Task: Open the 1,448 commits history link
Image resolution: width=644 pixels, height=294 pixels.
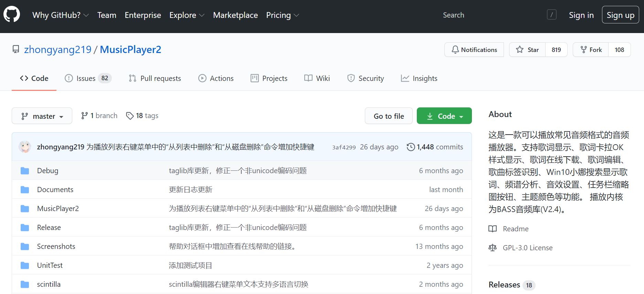Action: 435,147
